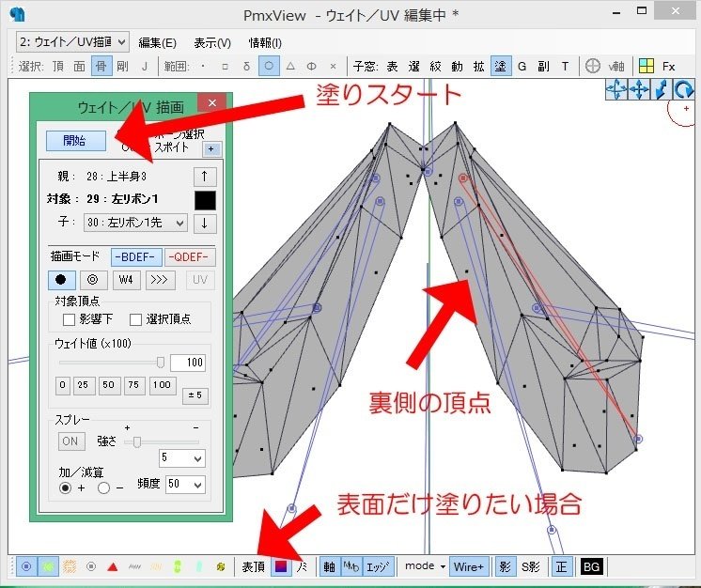The height and width of the screenshot is (588, 701).
Task: Click the ±5 weight button
Action: point(195,395)
